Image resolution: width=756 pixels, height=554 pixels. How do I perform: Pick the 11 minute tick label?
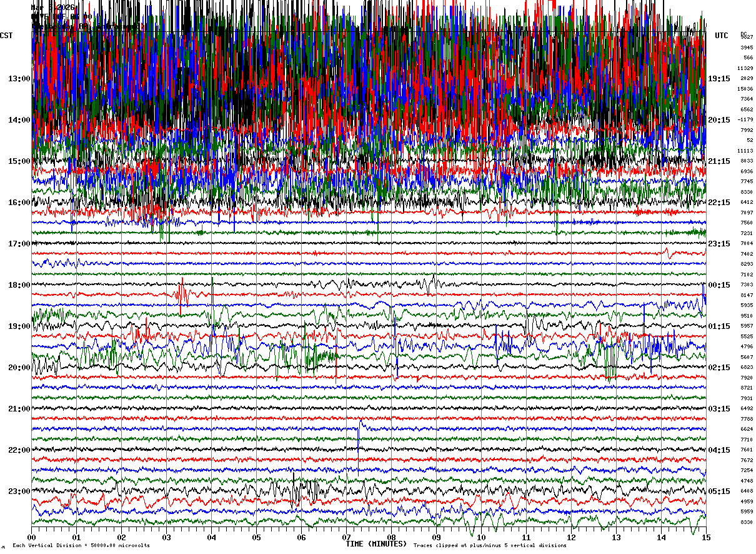pyautogui.click(x=526, y=537)
